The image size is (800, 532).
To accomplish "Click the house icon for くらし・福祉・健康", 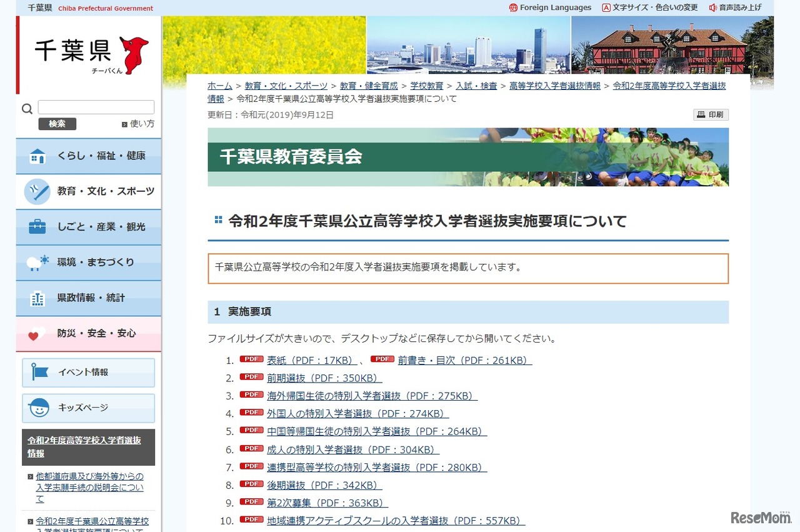I will [37, 156].
